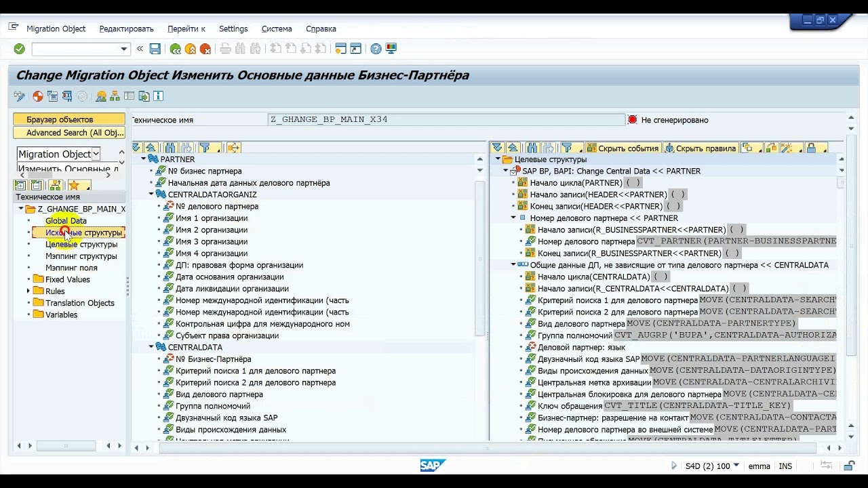Viewport: 868px width, 488px height.
Task: Click the Customize local layout monitor icon
Action: 391,49
